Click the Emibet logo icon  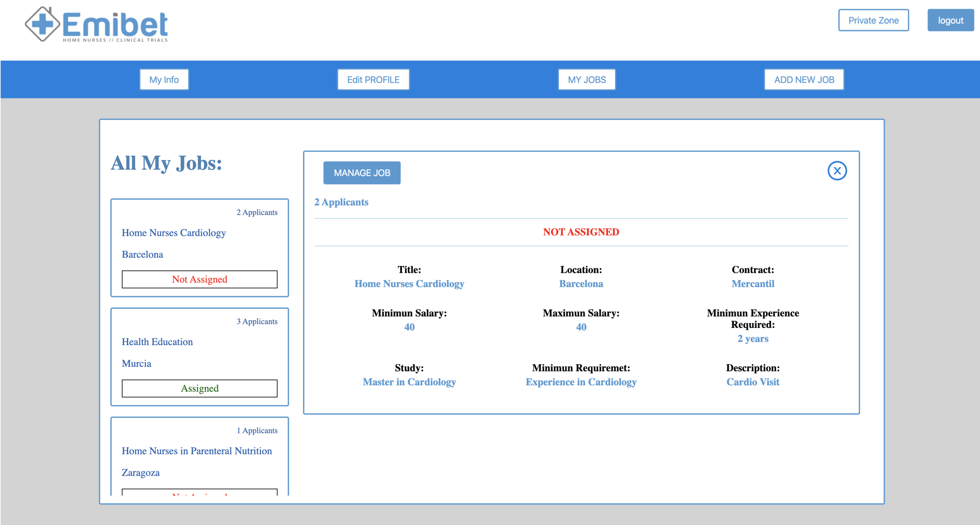(x=42, y=24)
